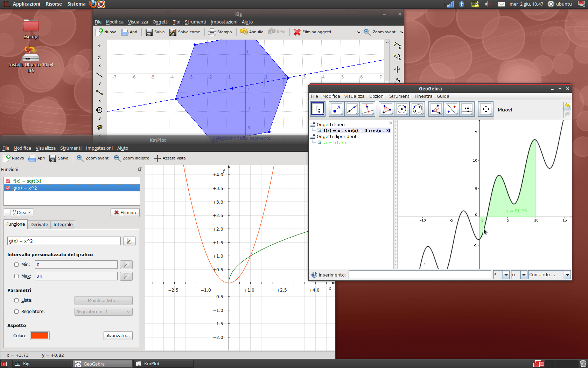Switch to the Integrale tab
This screenshot has height=368, width=588.
[63, 225]
